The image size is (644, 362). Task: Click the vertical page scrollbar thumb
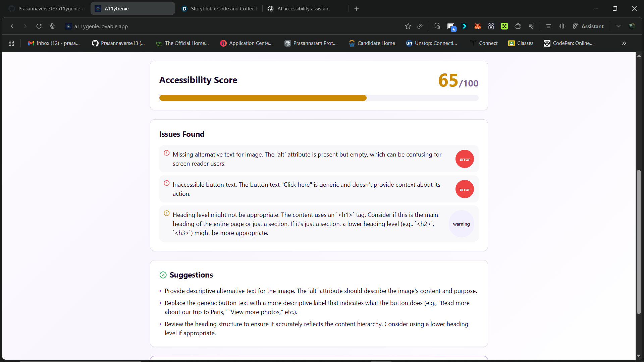pyautogui.click(x=639, y=242)
